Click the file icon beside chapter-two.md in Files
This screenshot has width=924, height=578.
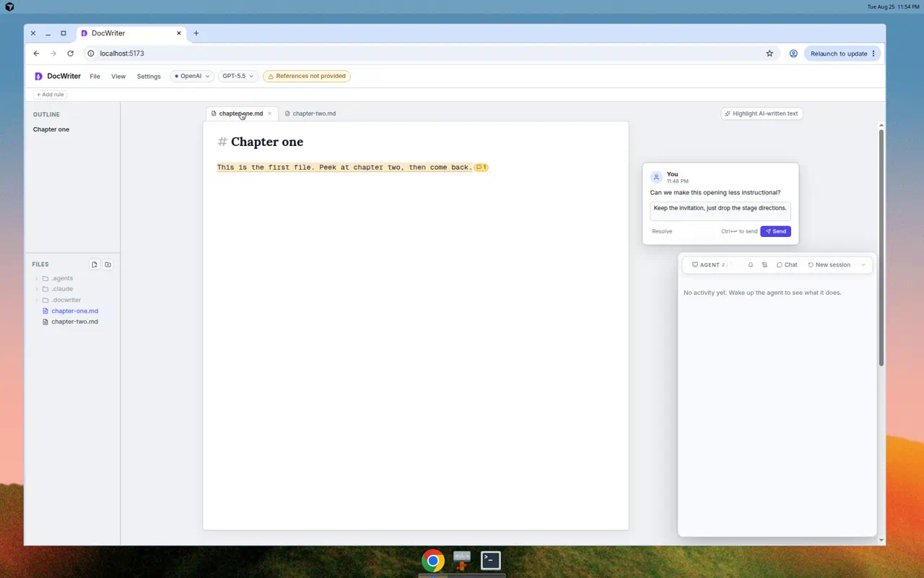(x=46, y=322)
